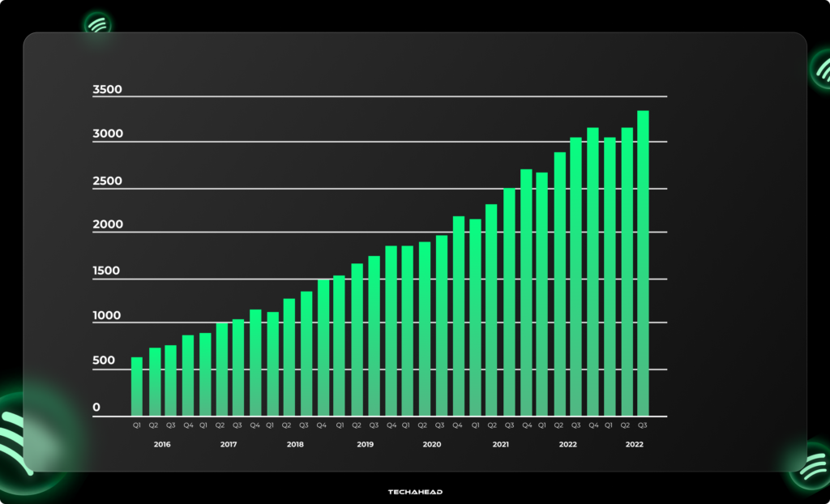Click the Q1 label above the 2016 label

pos(136,425)
